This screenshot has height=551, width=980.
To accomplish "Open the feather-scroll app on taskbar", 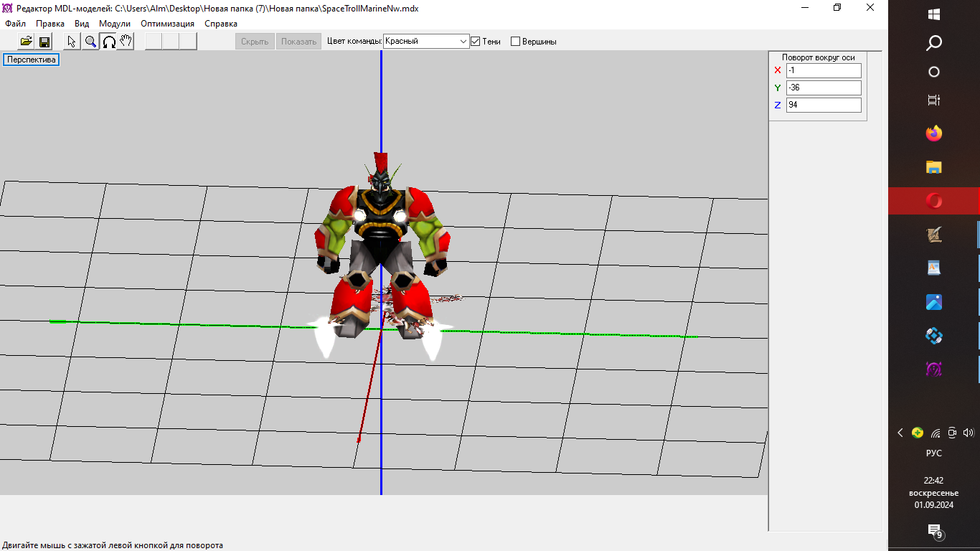I will 934,235.
